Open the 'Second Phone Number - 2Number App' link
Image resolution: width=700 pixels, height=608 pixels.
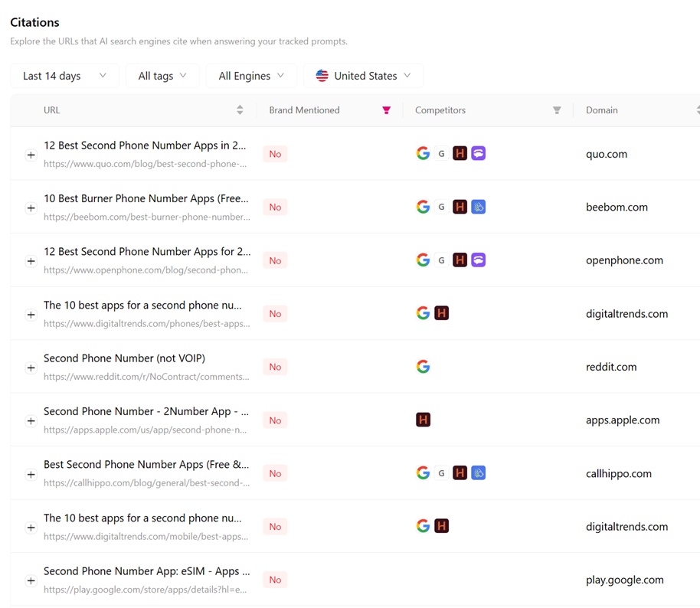(x=146, y=411)
